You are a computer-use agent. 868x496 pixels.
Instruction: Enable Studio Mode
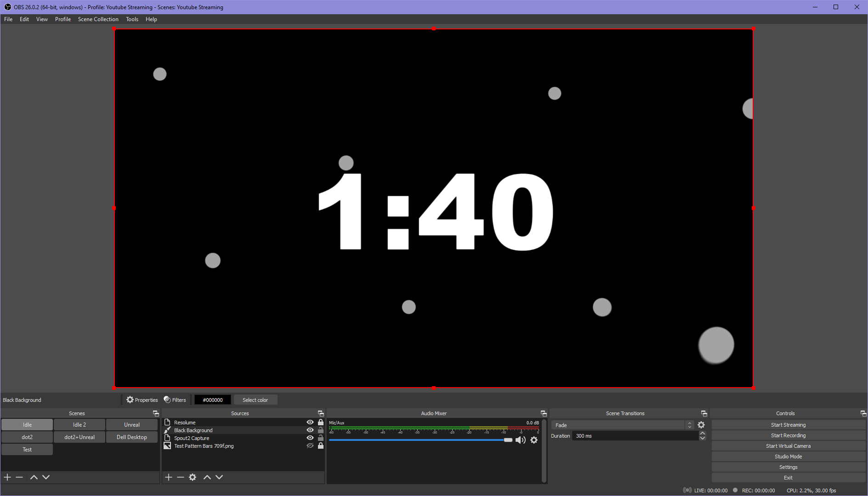pyautogui.click(x=788, y=456)
